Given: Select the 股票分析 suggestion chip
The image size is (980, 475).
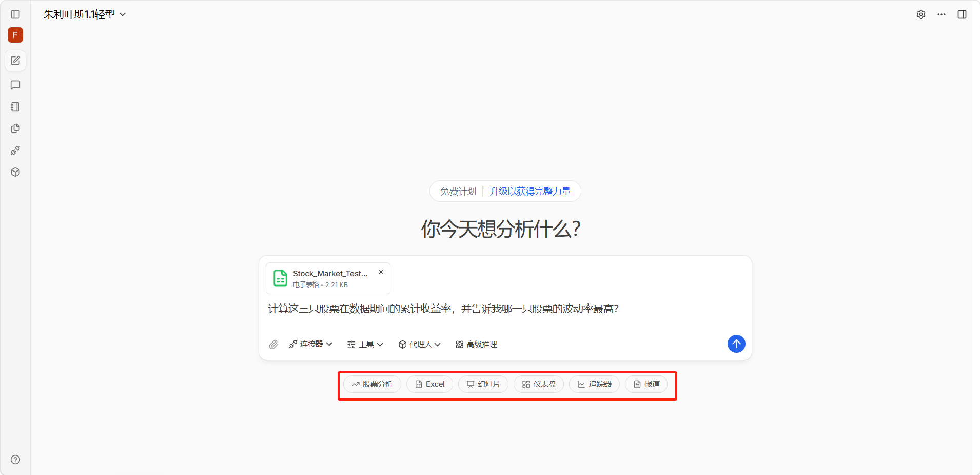Looking at the screenshot, I should pyautogui.click(x=373, y=384).
